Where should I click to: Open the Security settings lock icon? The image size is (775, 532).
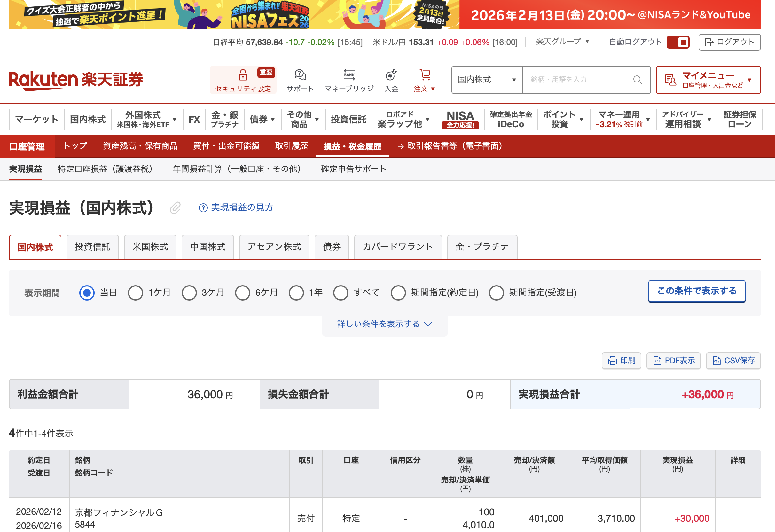[x=243, y=75]
